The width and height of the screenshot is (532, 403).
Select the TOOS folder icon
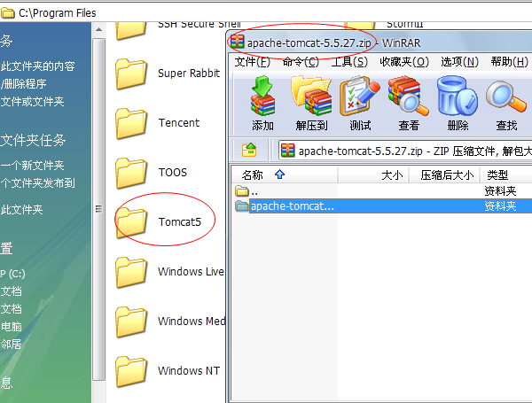(x=131, y=173)
